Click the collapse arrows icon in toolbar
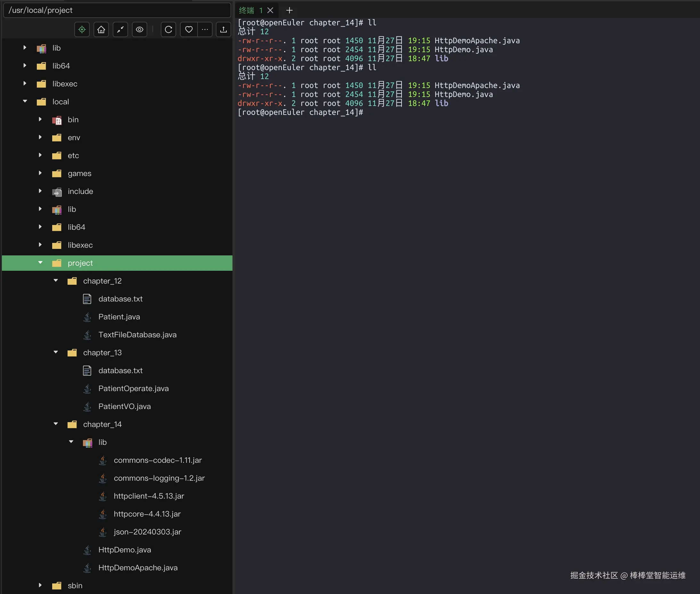The width and height of the screenshot is (700, 594). [120, 30]
